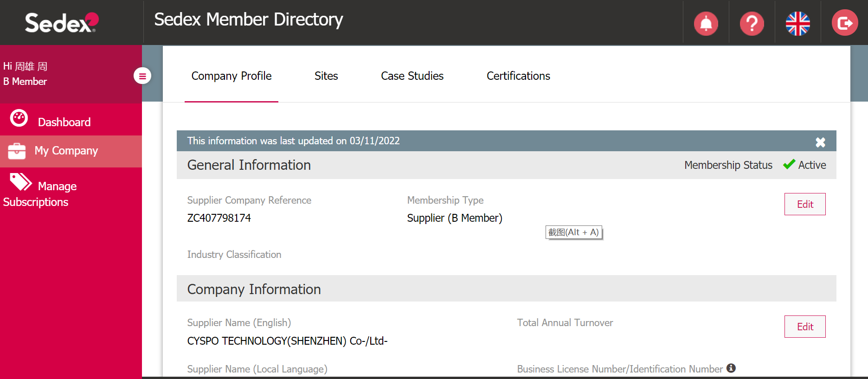
Task: Switch to the Company Profile tab
Action: coord(231,76)
